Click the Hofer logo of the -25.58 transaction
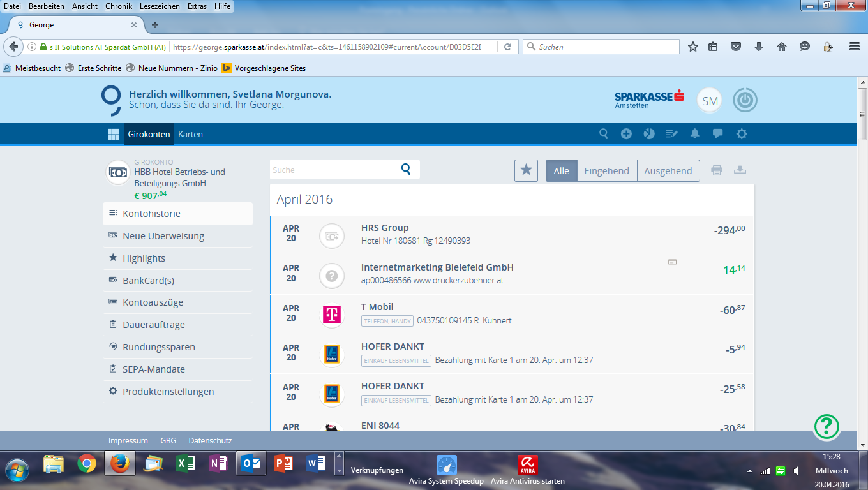 coord(331,394)
